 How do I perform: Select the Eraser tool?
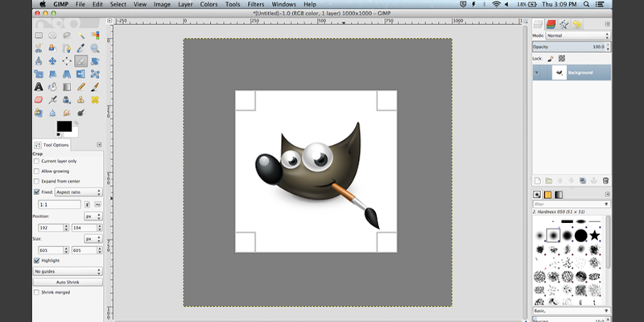(x=39, y=99)
